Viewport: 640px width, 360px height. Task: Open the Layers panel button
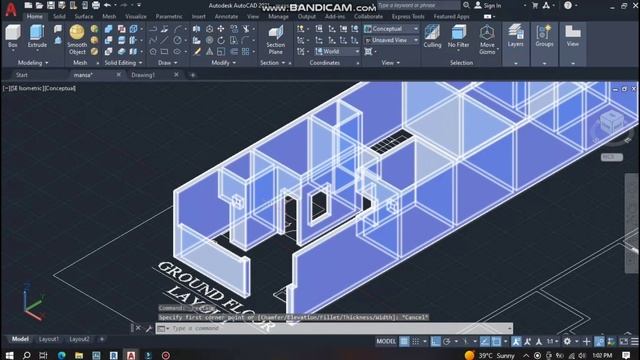coord(516,36)
